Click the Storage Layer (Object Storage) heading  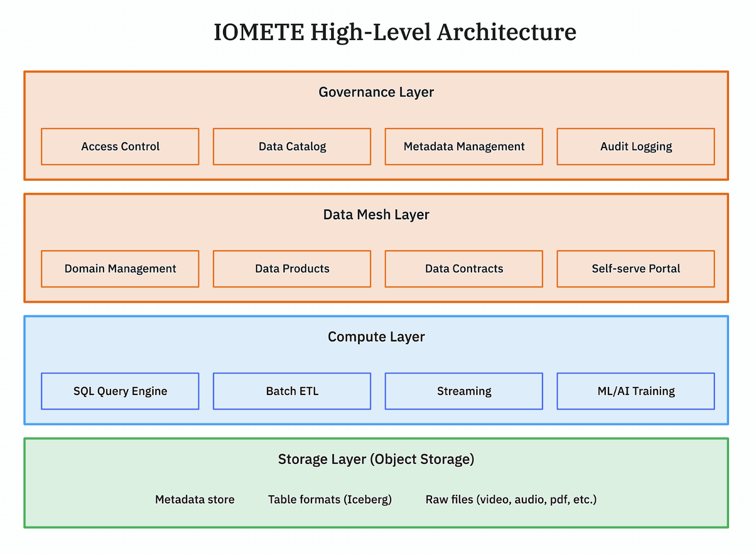click(x=376, y=459)
